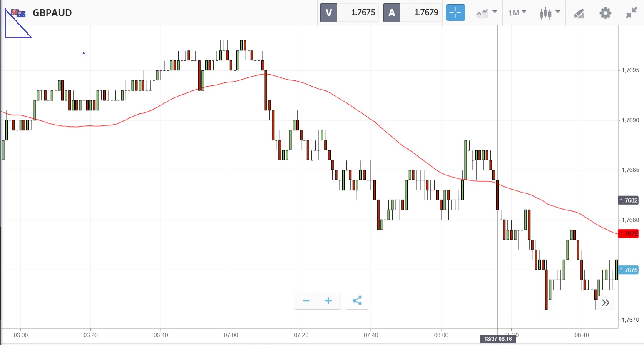
Task: Click the 18/07 08:16 time marker
Action: click(x=498, y=339)
